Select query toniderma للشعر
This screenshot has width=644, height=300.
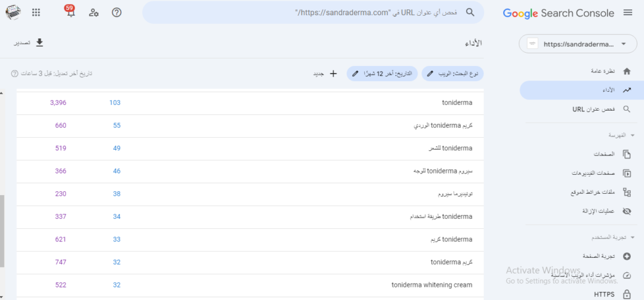[x=250, y=148]
